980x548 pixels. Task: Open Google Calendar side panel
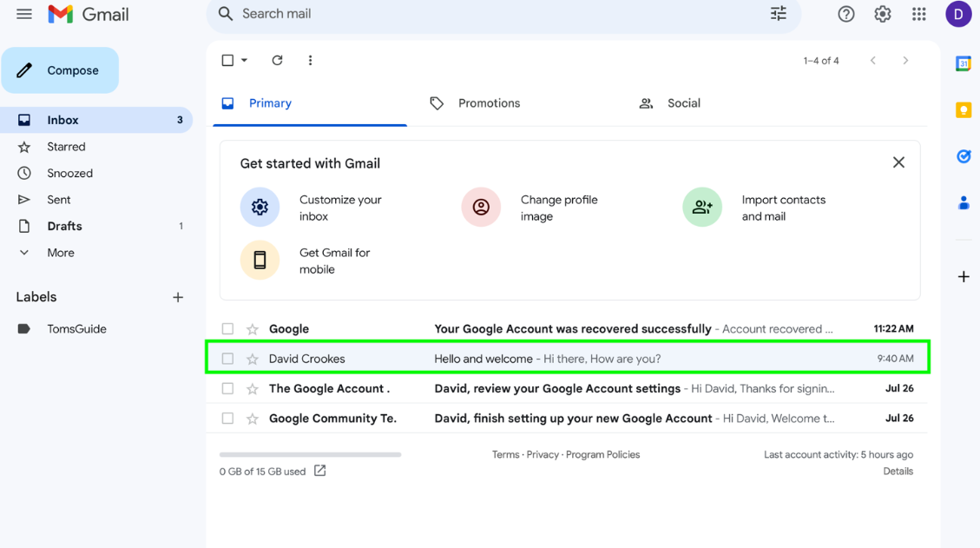coord(964,63)
